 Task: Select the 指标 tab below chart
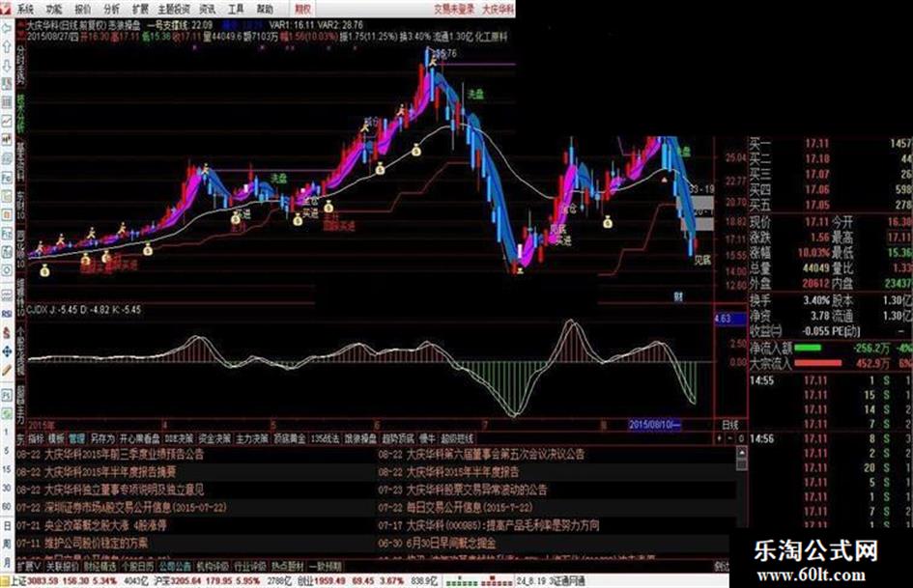tap(36, 438)
